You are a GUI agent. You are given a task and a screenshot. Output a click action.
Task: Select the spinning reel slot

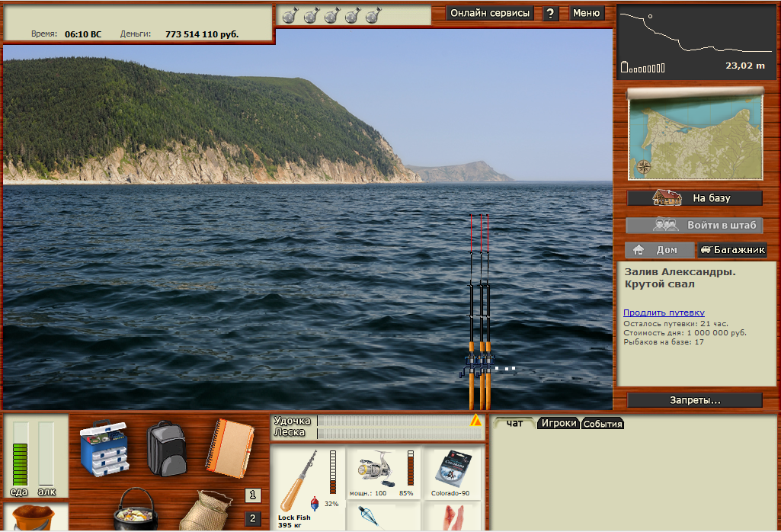coord(383,473)
